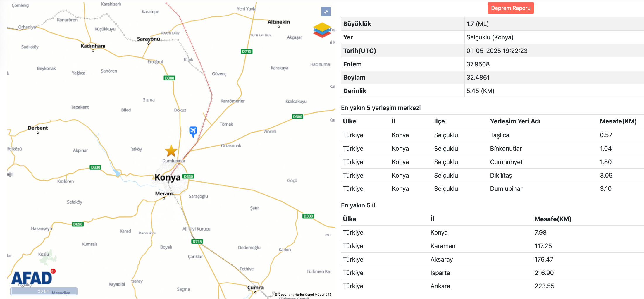Click the Derinlik value 5.45 (KM)

(x=480, y=91)
